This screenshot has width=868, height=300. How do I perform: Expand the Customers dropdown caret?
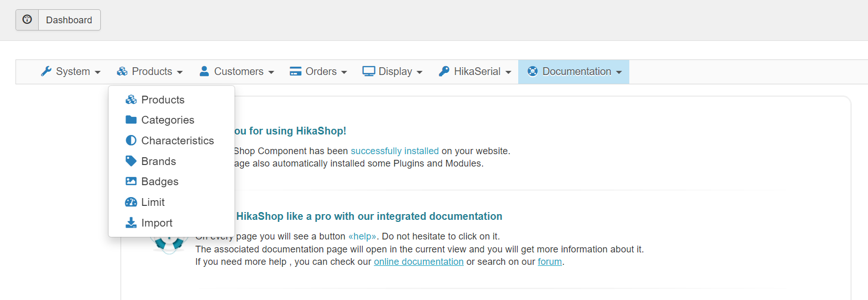(271, 72)
